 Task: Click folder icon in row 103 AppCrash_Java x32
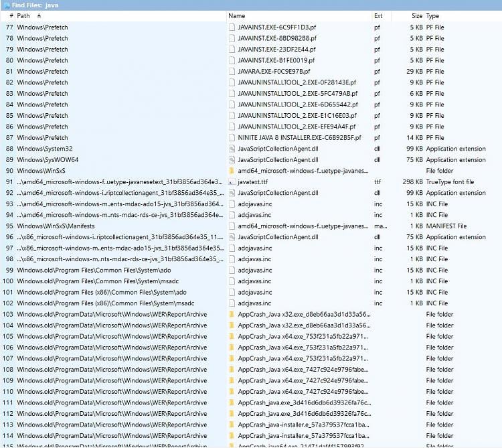[232, 315]
